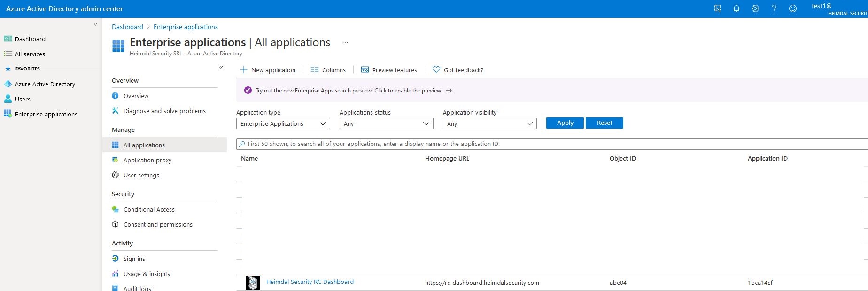Open the help question mark
Image resolution: width=868 pixels, height=291 pixels.
click(x=774, y=8)
